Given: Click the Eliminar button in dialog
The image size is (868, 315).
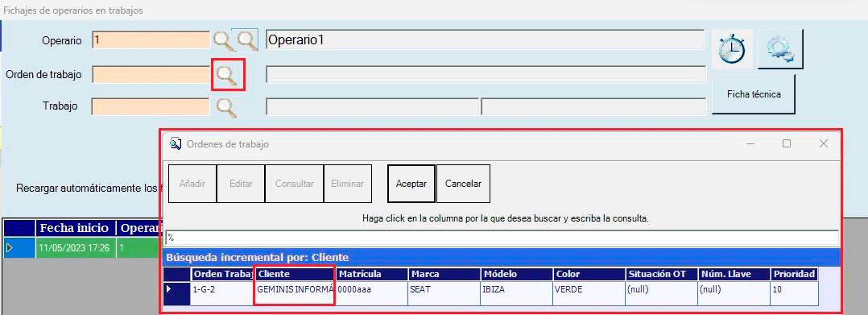Looking at the screenshot, I should [x=348, y=184].
